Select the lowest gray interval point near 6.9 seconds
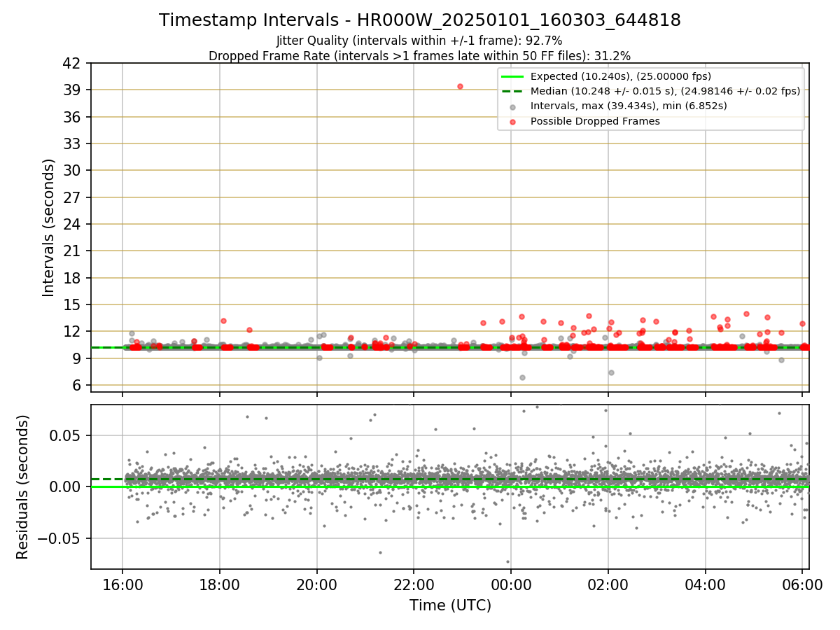This screenshot has width=840, height=630. (522, 377)
